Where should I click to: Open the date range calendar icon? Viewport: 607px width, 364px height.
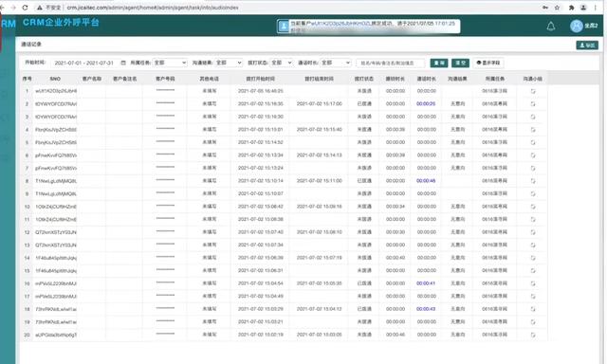(x=123, y=63)
